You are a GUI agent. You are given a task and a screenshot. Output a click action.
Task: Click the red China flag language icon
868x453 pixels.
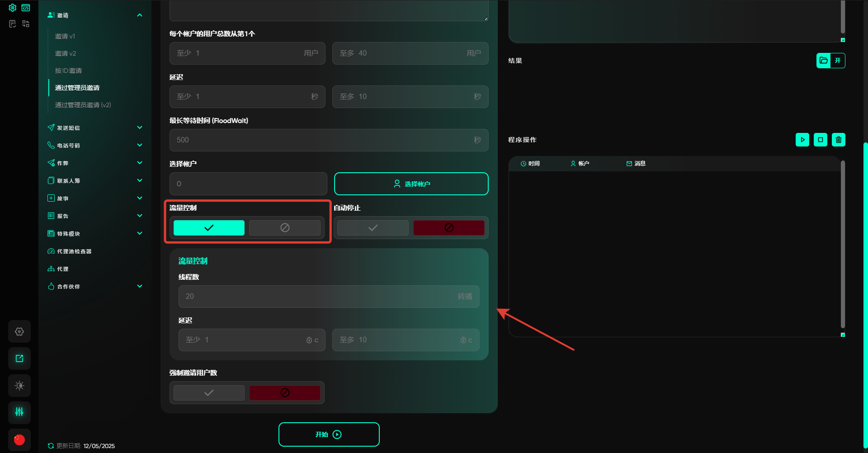[x=19, y=439]
